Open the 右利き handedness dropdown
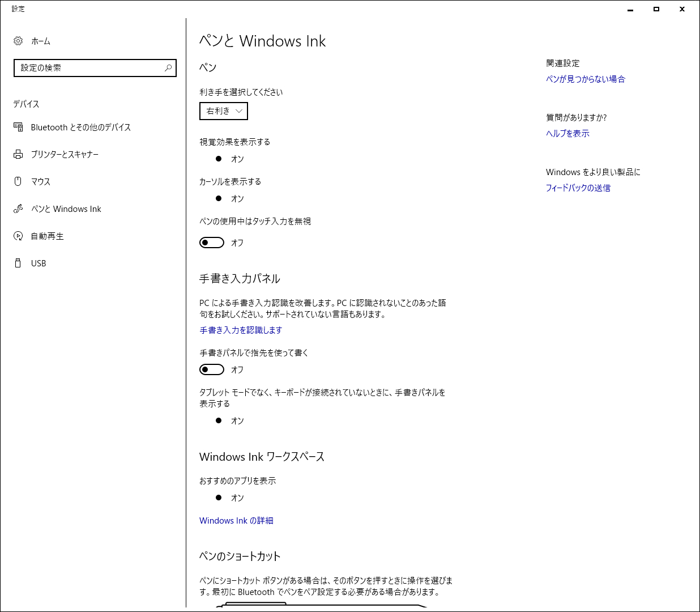This screenshot has width=700, height=612. click(224, 111)
